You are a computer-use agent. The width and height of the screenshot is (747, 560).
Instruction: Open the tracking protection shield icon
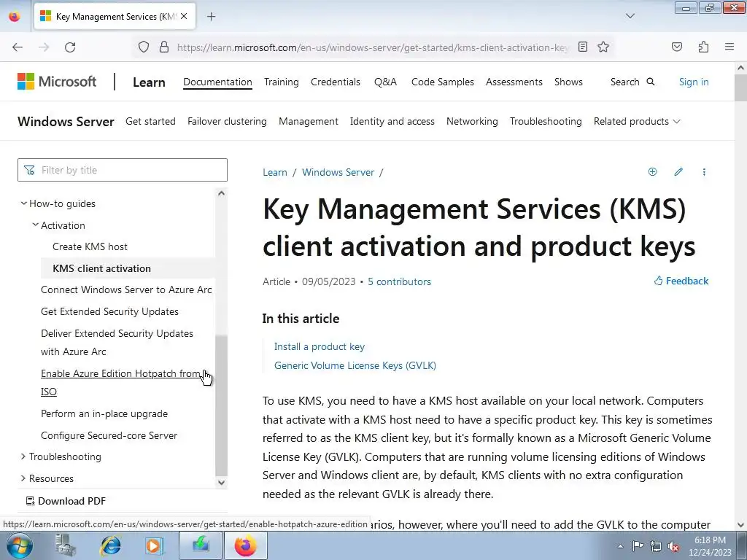144,47
